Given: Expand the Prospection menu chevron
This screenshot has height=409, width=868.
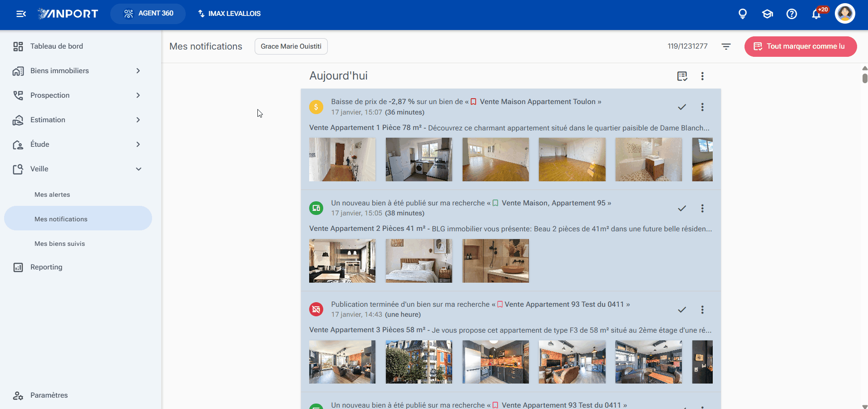Looking at the screenshot, I should coord(138,95).
